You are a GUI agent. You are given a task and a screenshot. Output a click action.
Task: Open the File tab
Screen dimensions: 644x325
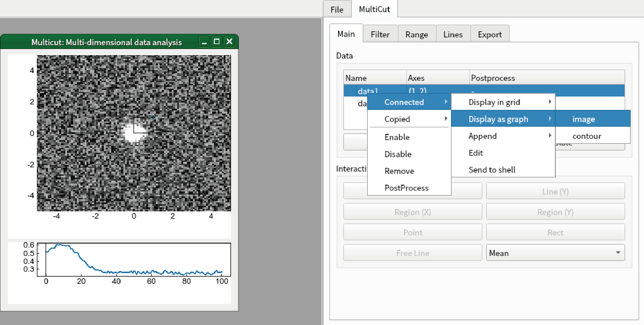(x=337, y=10)
